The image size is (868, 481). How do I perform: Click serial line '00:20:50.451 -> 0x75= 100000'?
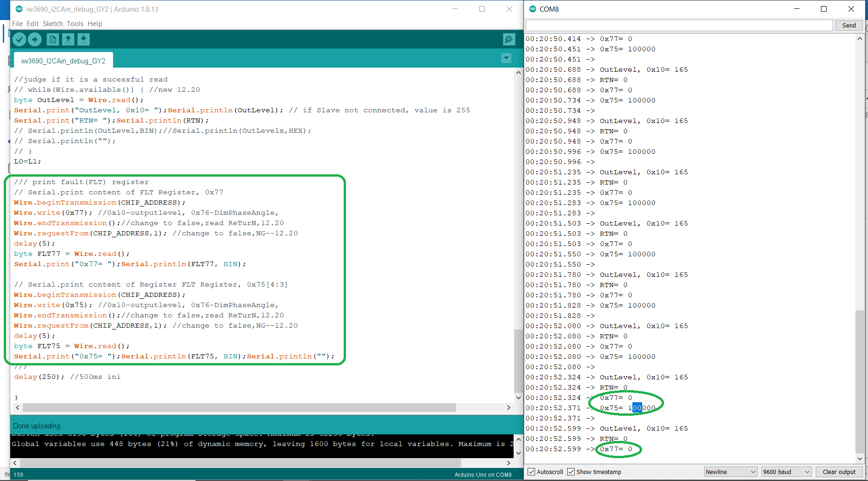[590, 49]
